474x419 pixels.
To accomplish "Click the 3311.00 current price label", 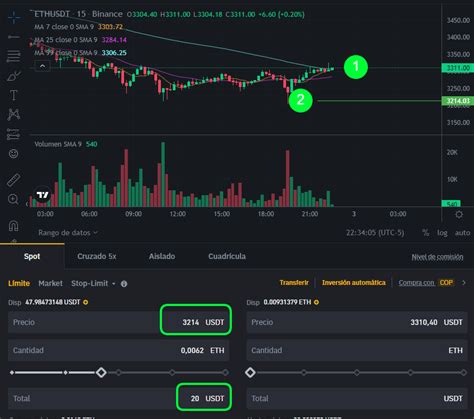I will pos(458,68).
